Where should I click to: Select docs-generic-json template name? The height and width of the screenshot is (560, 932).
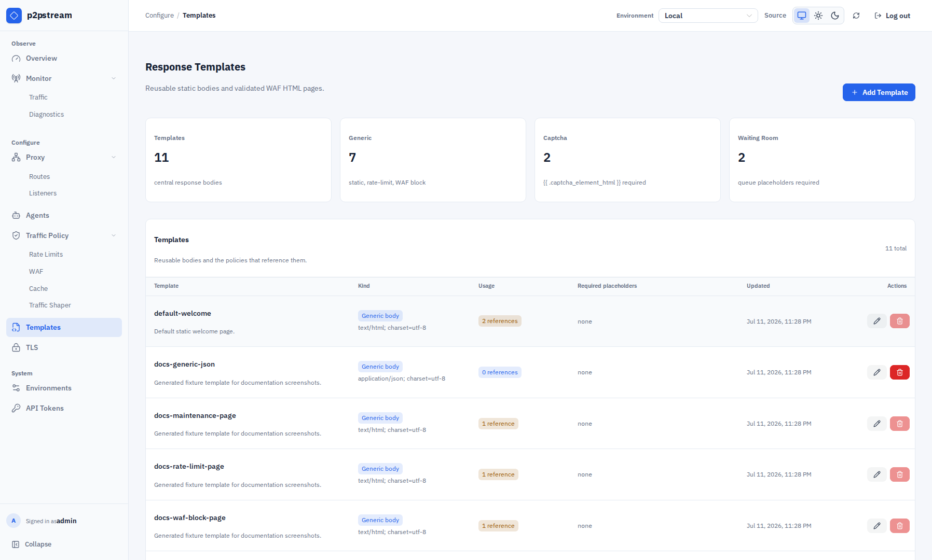(x=184, y=365)
